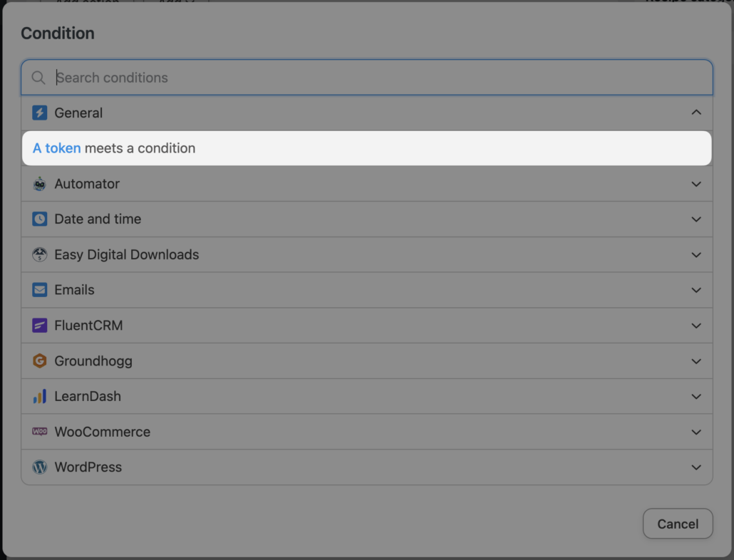734x560 pixels.
Task: Click the Automator robot icon
Action: pyautogui.click(x=40, y=184)
